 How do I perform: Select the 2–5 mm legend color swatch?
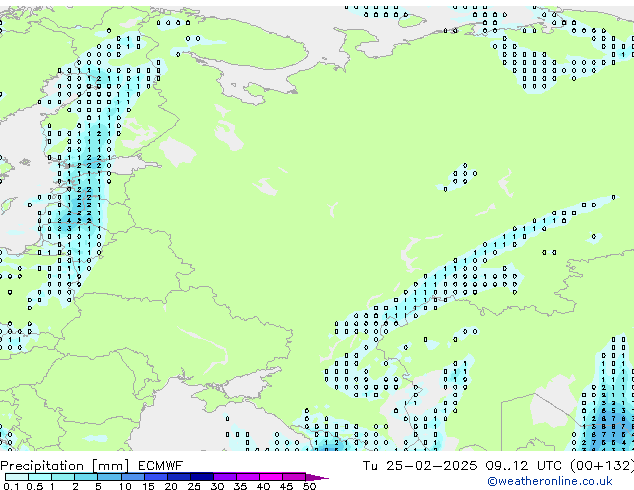tap(86, 477)
